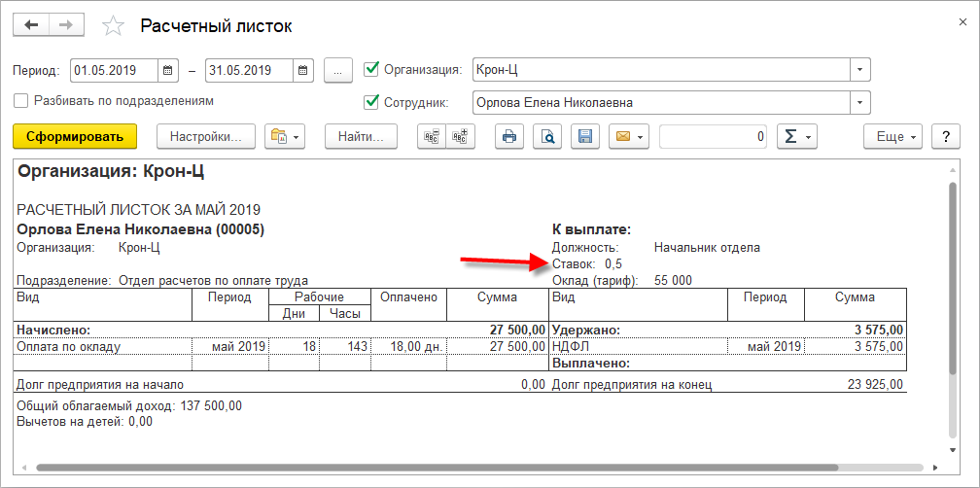Click the horizontal scrollbar of the report
Image resolution: width=980 pixels, height=488 pixels.
[x=437, y=468]
